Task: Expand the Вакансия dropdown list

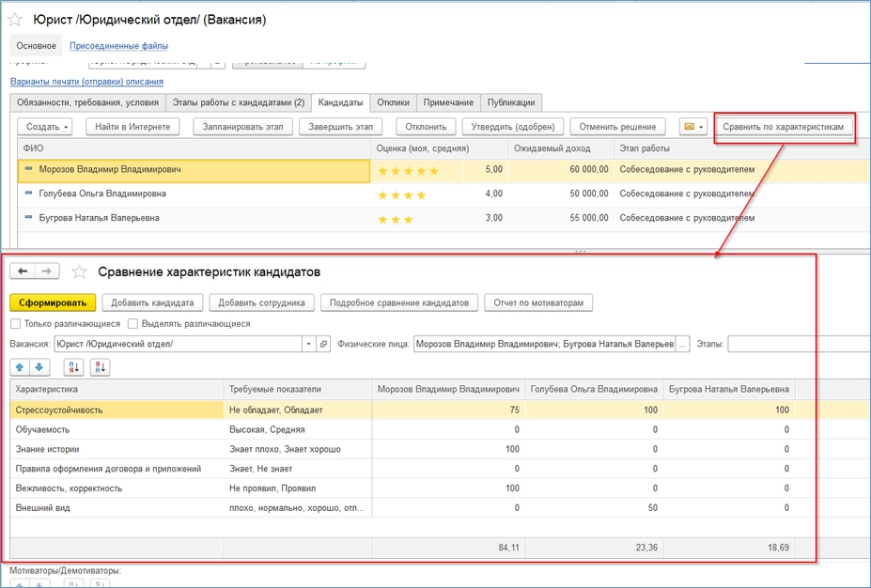Action: [x=308, y=345]
